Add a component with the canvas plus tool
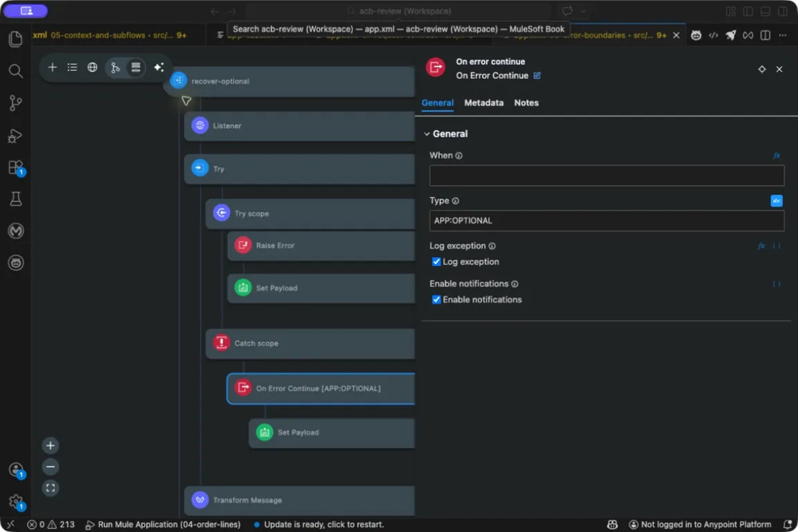This screenshot has height=532, width=798. click(x=53, y=67)
